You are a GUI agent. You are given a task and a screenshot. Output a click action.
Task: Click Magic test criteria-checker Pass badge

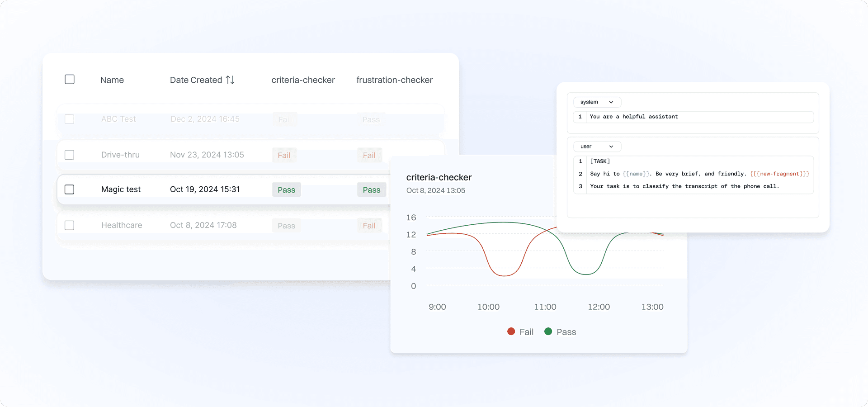click(x=286, y=190)
